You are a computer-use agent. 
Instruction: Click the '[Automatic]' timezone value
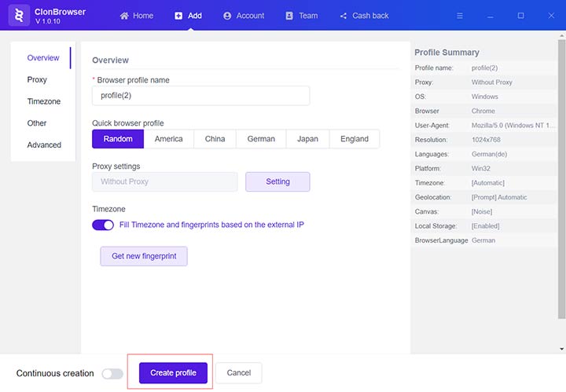coord(487,183)
